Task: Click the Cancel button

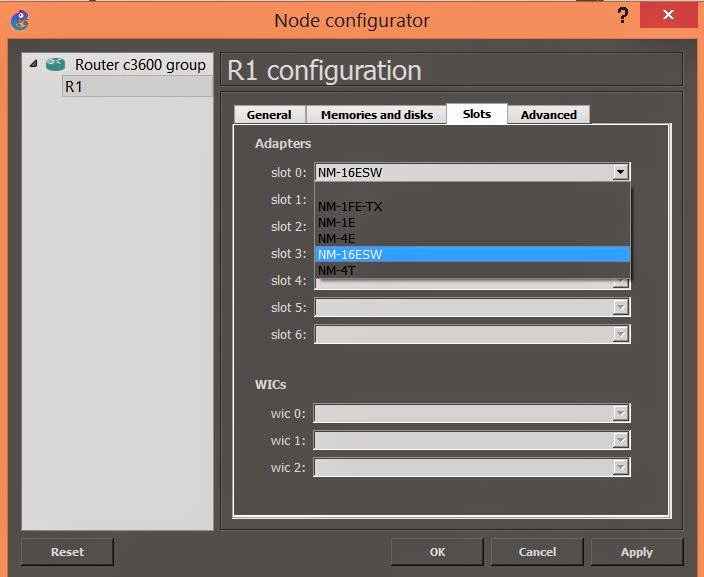Action: [537, 552]
